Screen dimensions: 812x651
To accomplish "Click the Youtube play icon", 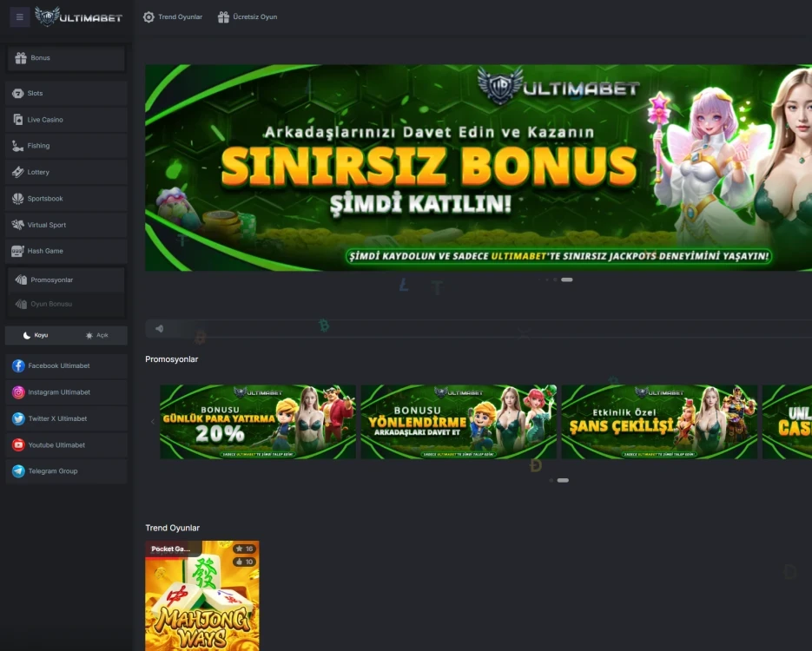I will click(x=18, y=445).
